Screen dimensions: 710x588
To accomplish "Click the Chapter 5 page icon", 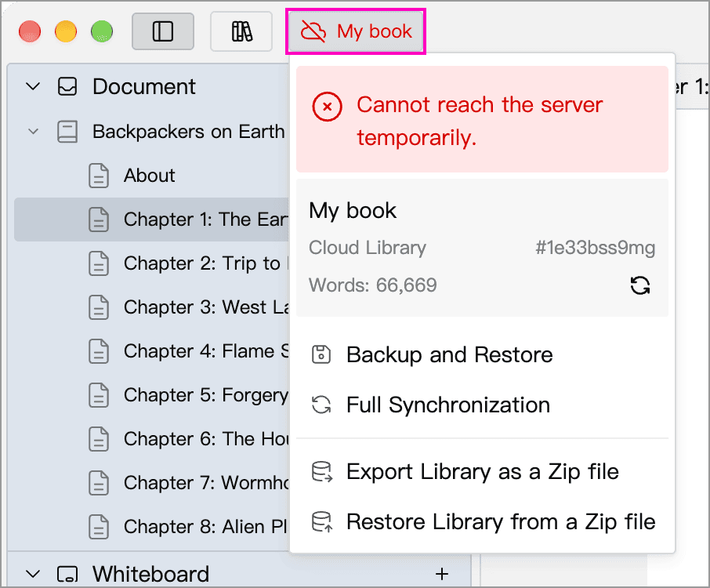I will click(99, 395).
